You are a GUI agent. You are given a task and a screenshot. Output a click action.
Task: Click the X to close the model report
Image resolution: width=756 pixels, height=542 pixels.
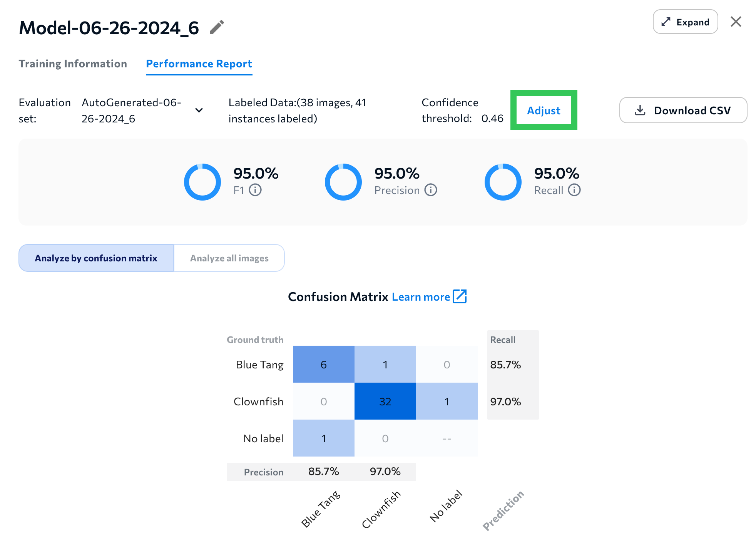736,22
